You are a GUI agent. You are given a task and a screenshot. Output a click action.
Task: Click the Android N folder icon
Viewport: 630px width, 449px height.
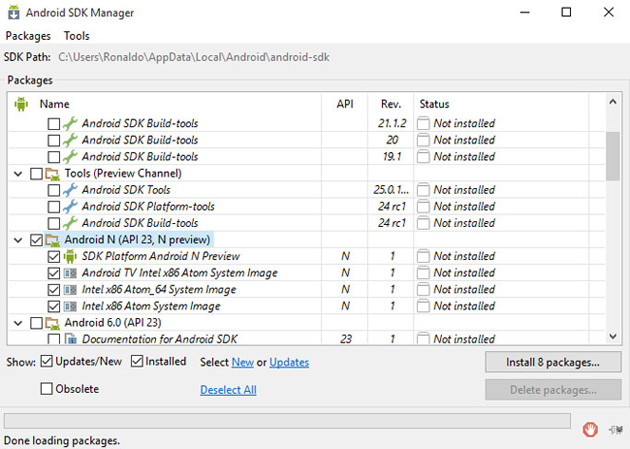coord(53,240)
